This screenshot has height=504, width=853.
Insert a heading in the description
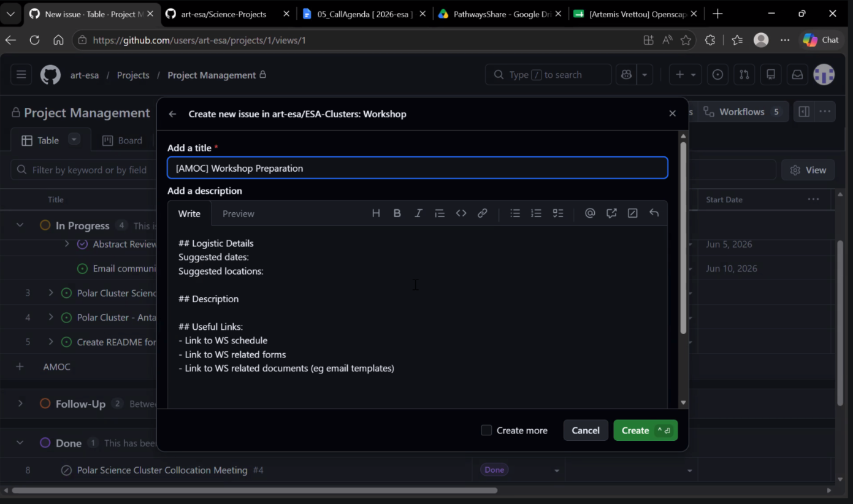[376, 213]
